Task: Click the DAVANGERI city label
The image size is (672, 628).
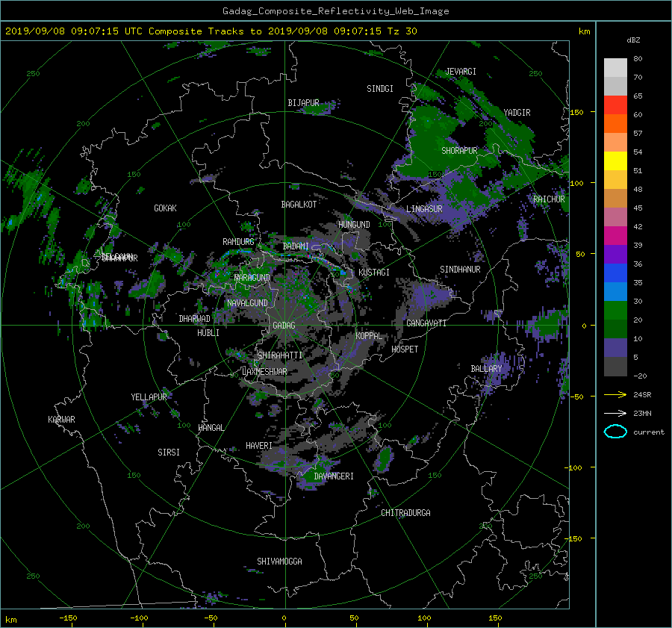Action: [334, 476]
